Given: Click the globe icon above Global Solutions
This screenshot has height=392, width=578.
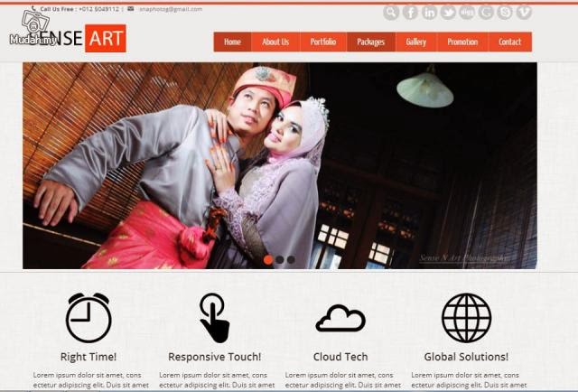Looking at the screenshot, I should pyautogui.click(x=466, y=318).
